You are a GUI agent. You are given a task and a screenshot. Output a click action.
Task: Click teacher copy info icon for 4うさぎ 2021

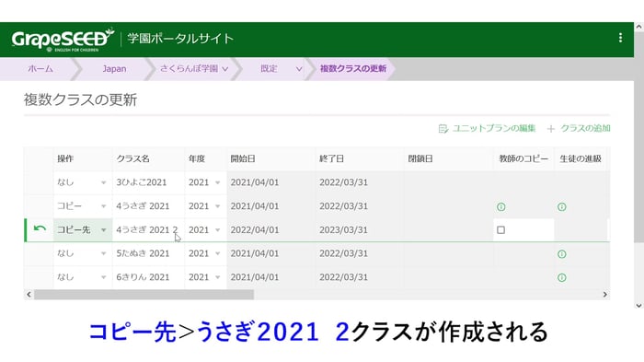pyautogui.click(x=500, y=206)
